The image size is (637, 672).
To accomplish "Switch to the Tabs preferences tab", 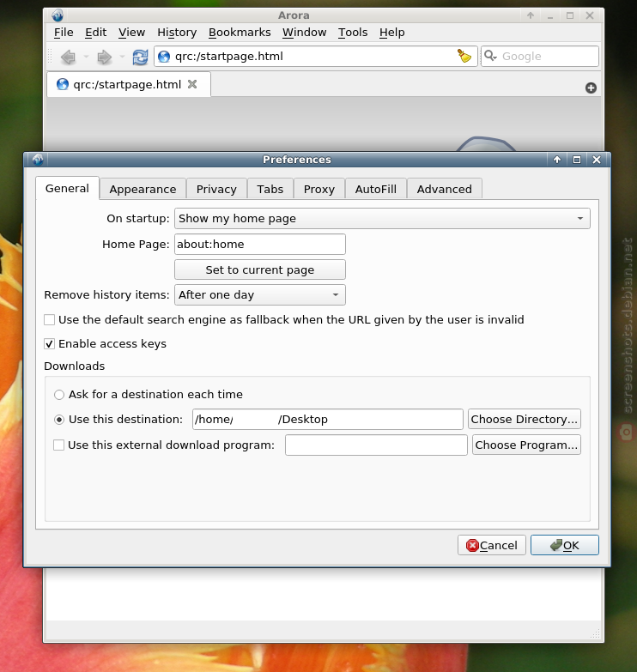I will 270,189.
